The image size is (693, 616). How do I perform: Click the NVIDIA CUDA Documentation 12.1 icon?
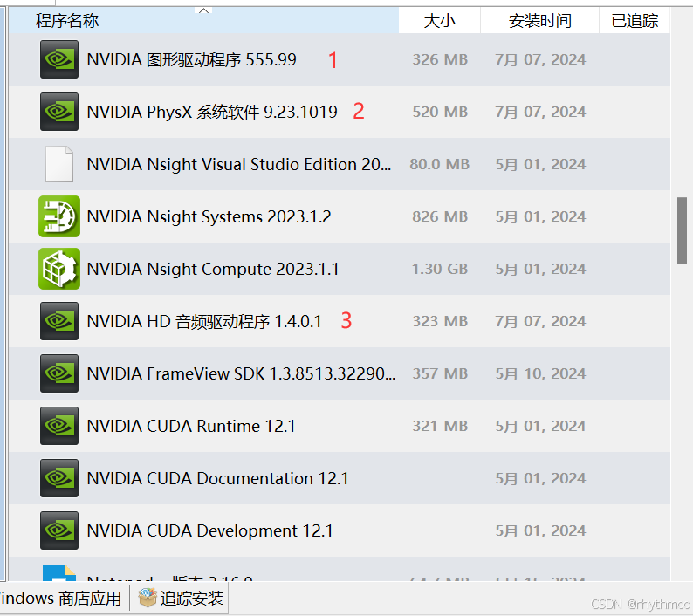coord(59,478)
